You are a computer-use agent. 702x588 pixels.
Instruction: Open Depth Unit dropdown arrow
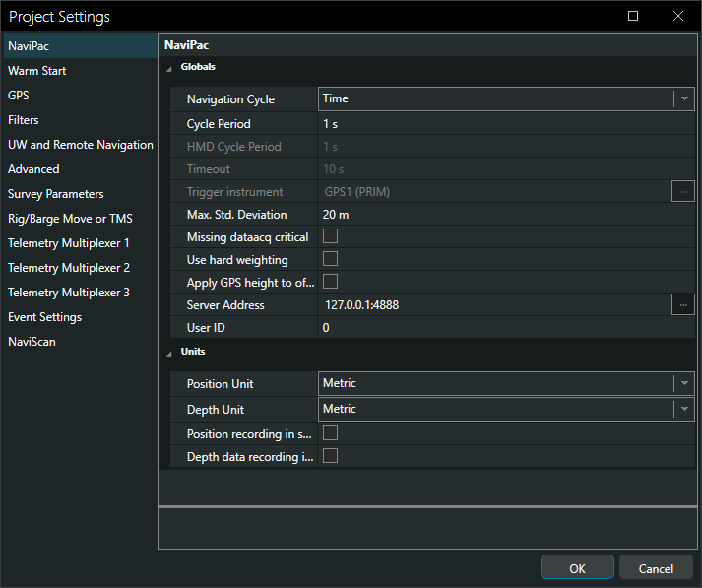684,409
